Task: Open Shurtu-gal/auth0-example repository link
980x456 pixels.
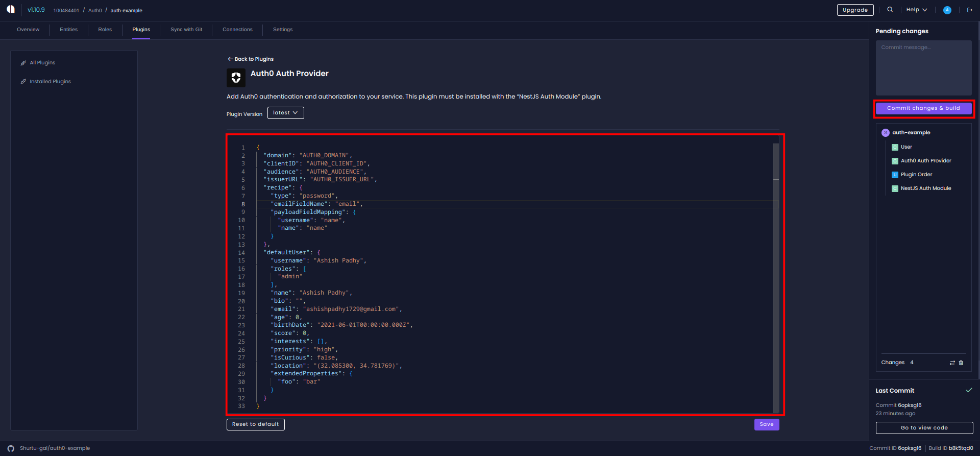Action: tap(55, 448)
